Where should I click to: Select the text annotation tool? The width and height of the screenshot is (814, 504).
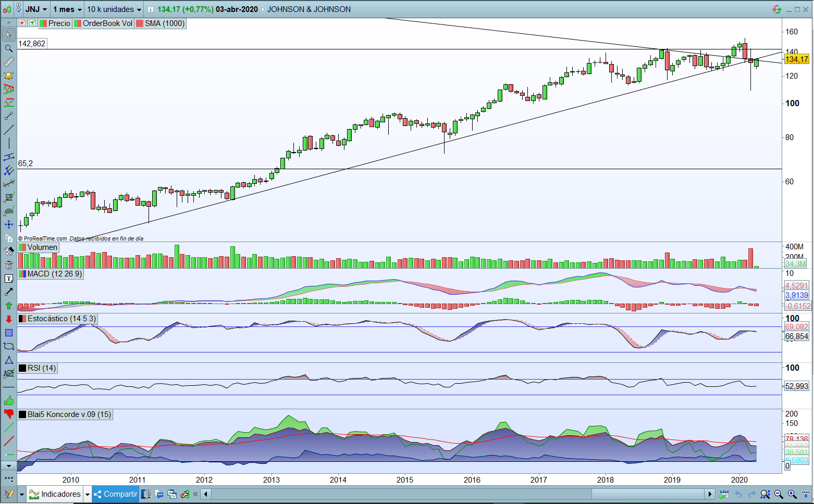click(x=8, y=279)
